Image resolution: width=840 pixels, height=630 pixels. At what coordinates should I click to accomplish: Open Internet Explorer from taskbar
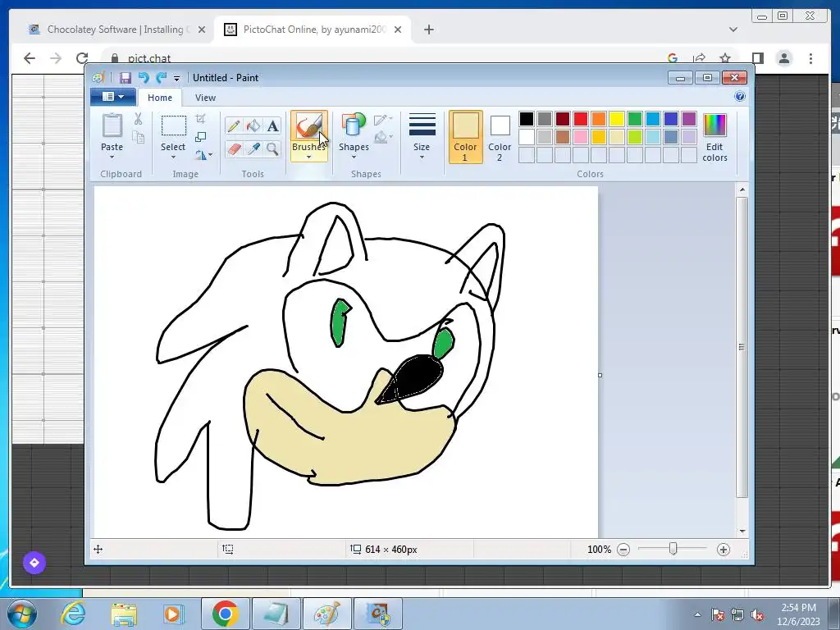pos(73,614)
